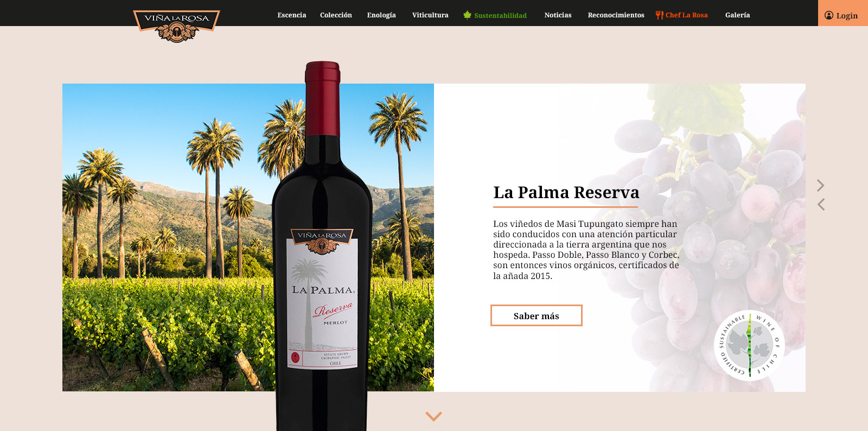The height and width of the screenshot is (431, 868).
Task: Open the Reconocimientos section
Action: click(x=616, y=15)
